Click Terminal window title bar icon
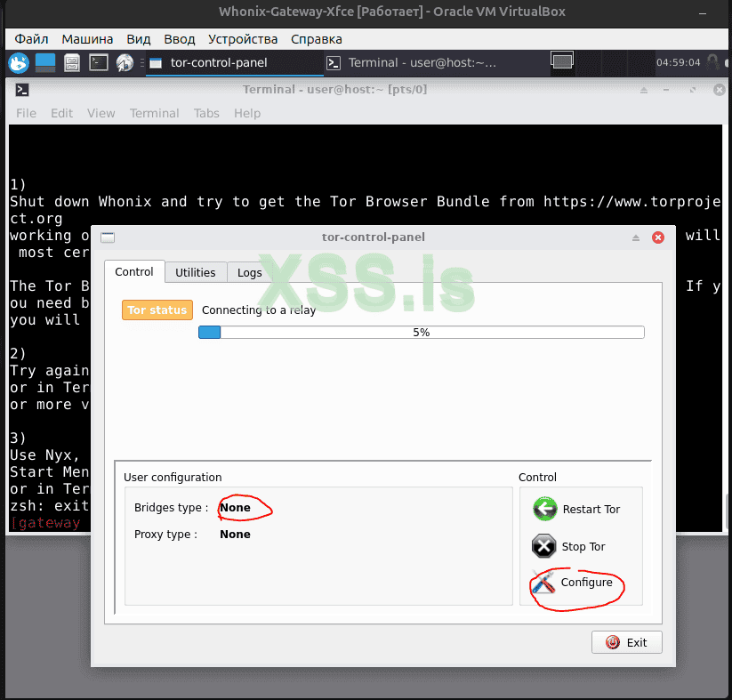Screen dimensions: 732x700 22,90
